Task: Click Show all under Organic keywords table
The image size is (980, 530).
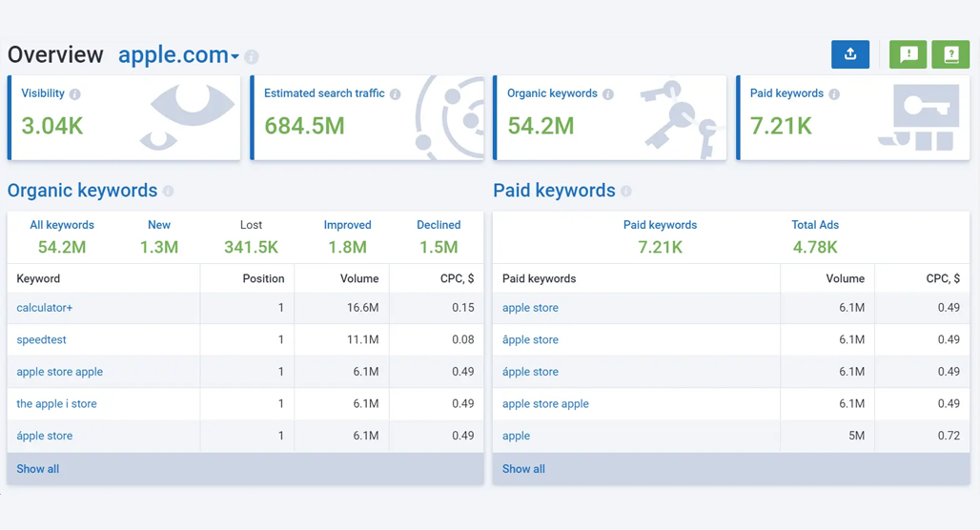Action: (x=37, y=469)
